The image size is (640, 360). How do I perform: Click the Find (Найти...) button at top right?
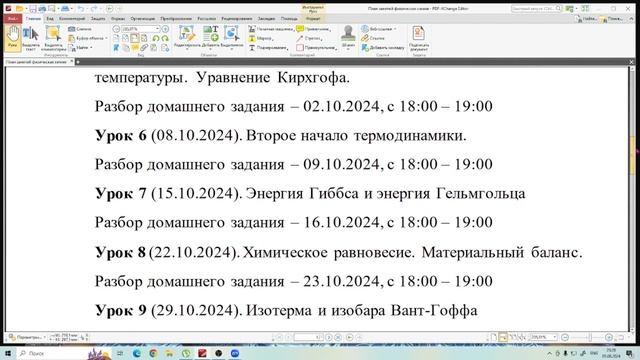[586, 19]
